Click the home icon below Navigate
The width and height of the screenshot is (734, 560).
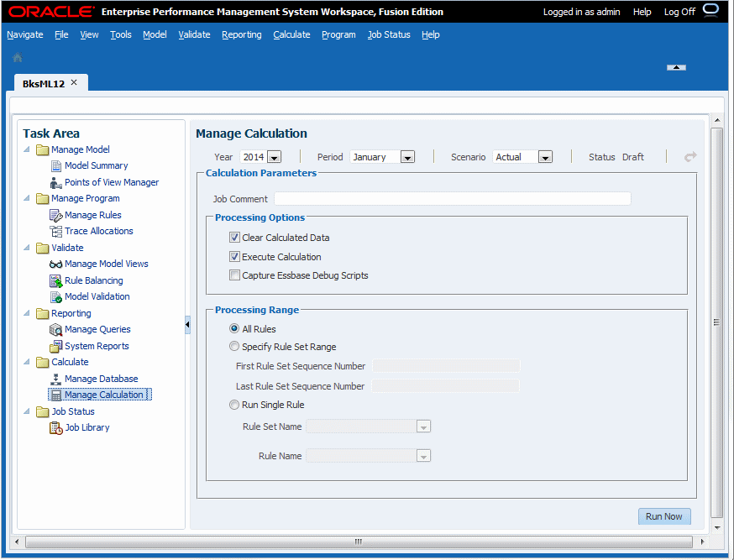18,58
